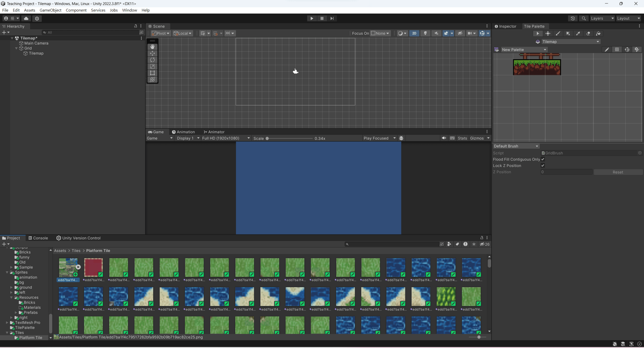Open the Default Brush dropdown
Screen dimensions: 644x348
pos(516,146)
